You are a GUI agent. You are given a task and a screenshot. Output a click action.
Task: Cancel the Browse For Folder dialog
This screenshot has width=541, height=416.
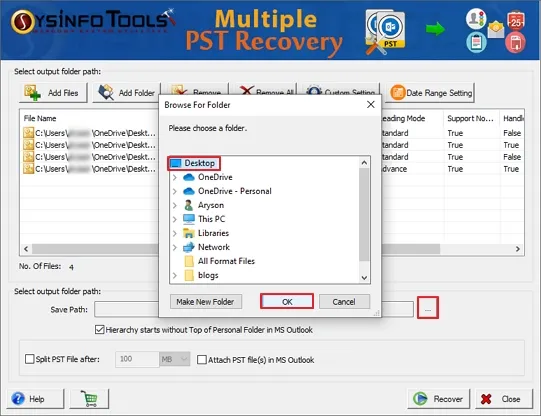pos(344,302)
